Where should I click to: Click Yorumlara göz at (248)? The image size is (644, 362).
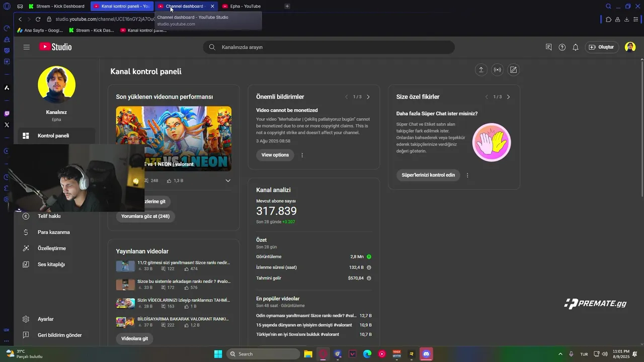click(145, 216)
